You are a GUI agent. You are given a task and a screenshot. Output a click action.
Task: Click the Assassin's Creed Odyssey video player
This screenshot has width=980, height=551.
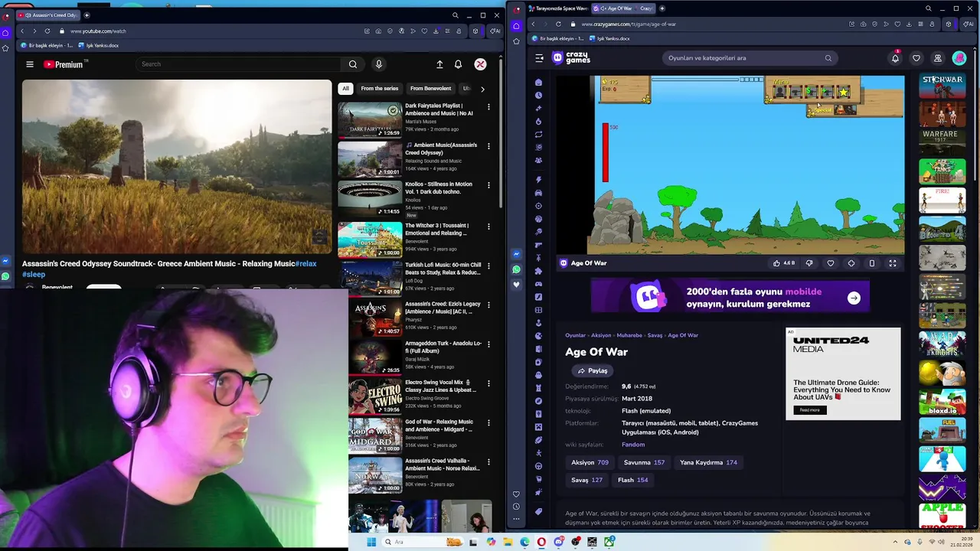pos(177,166)
